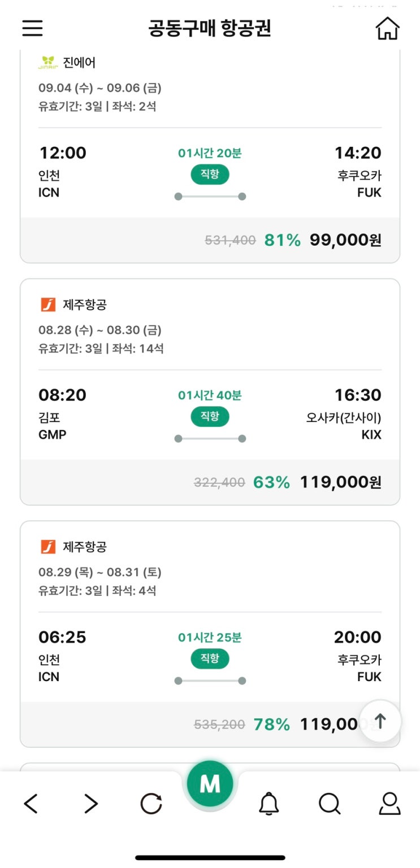This screenshot has width=420, height=868.
Task: Open the search magnifier icon
Action: point(329,803)
